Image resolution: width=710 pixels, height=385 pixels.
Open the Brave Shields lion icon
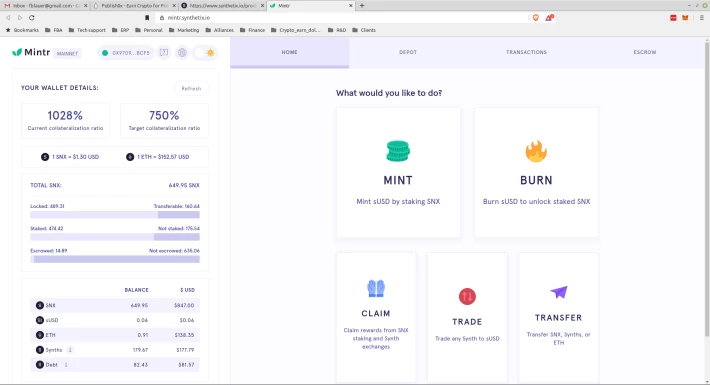point(536,18)
